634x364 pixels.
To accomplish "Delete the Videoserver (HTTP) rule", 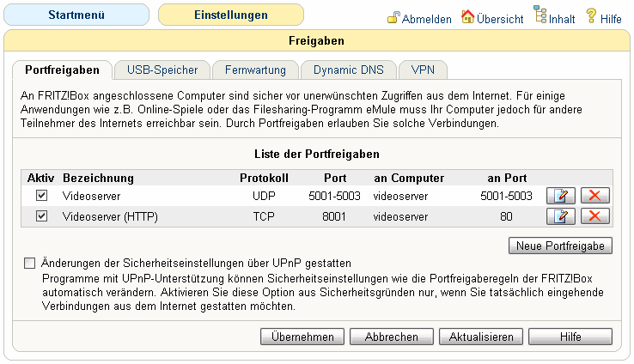I will tap(595, 215).
